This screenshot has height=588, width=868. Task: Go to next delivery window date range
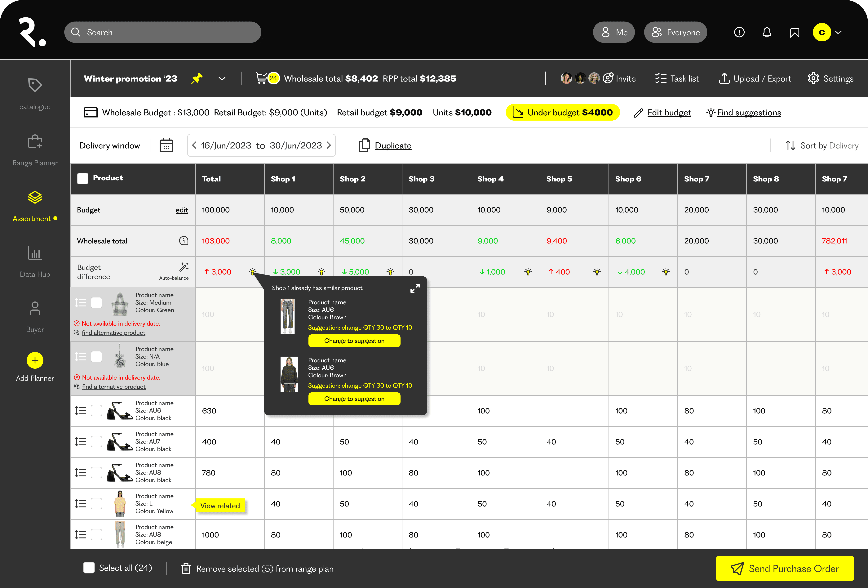coord(329,145)
